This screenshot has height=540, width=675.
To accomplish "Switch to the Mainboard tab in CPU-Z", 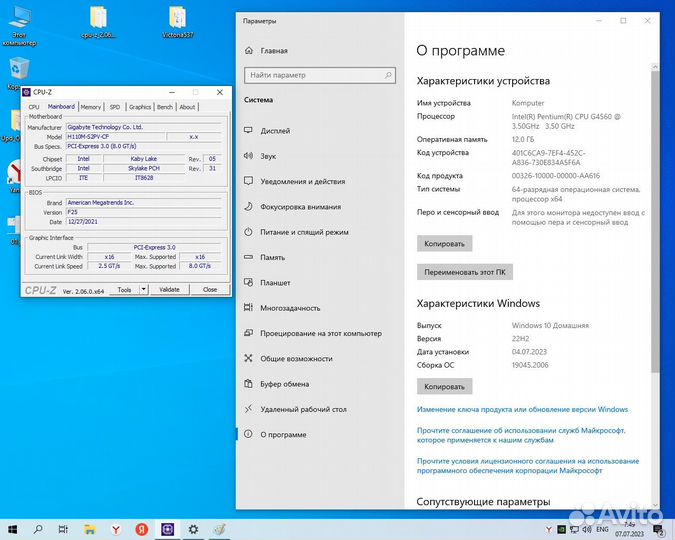I will [x=61, y=106].
